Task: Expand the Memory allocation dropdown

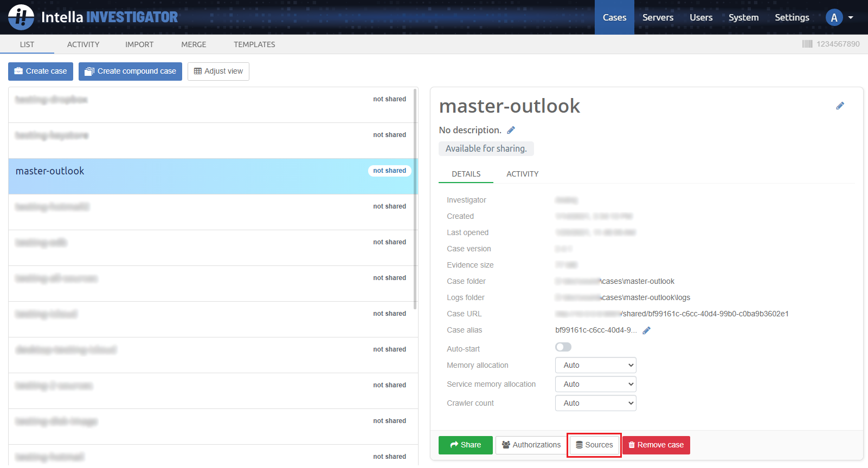Action: 595,365
